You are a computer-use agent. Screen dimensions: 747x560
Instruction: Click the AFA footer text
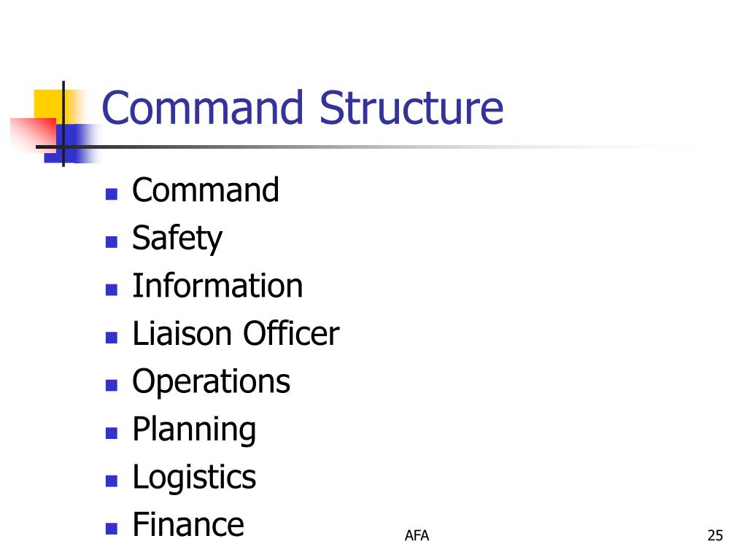coord(417,536)
